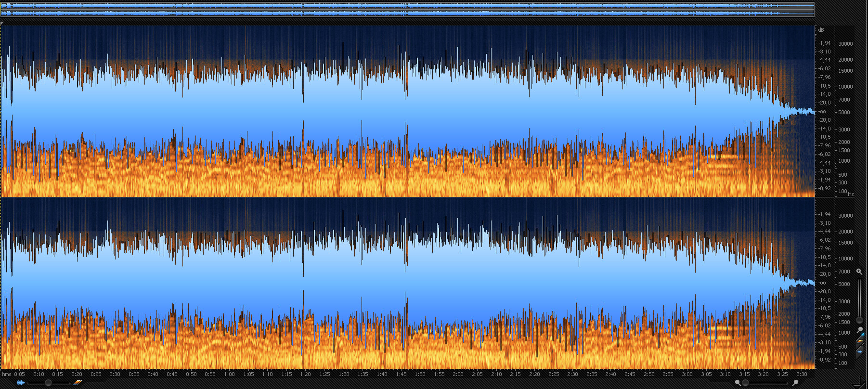Screen dimensions: 868x389
Task: Click the small triangle marker at top-left corner
Action: pyautogui.click(x=2, y=23)
